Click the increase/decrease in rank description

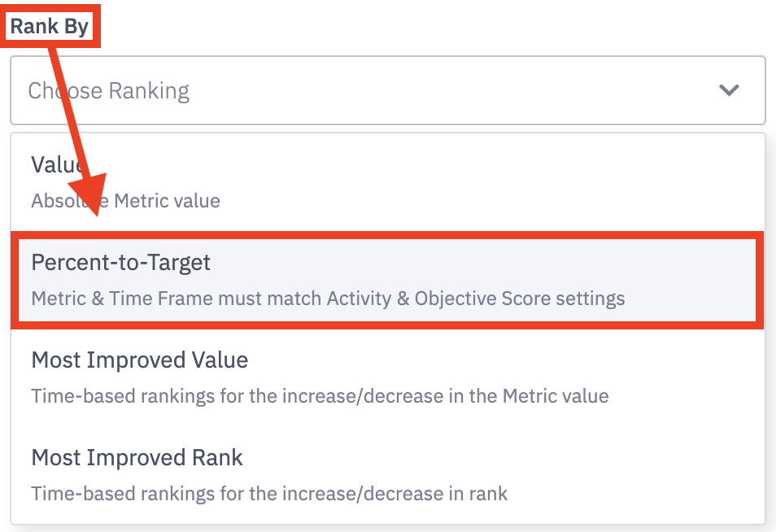tap(269, 494)
